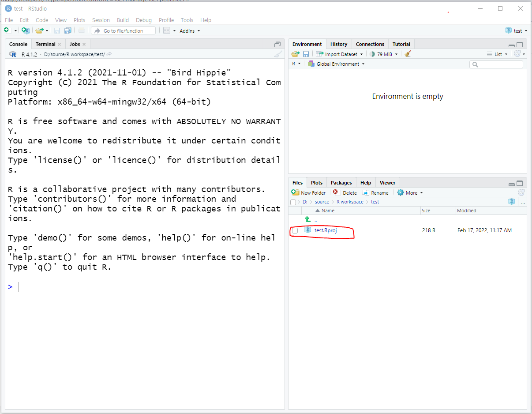Screen dimensions: 532x414
Task: Switch to the Connections tab
Action: tap(370, 44)
